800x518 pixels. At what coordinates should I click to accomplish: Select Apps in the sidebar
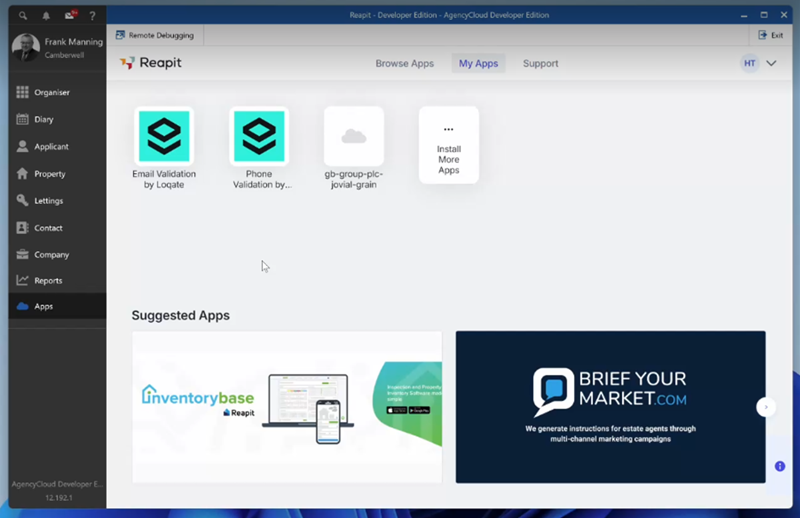pos(57,306)
